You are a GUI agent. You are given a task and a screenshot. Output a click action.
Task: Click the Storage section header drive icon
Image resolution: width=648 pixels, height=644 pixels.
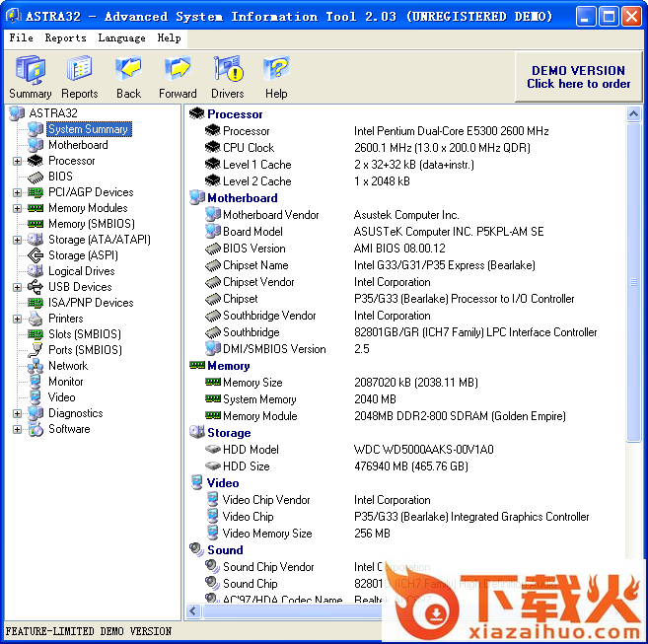pos(197,432)
